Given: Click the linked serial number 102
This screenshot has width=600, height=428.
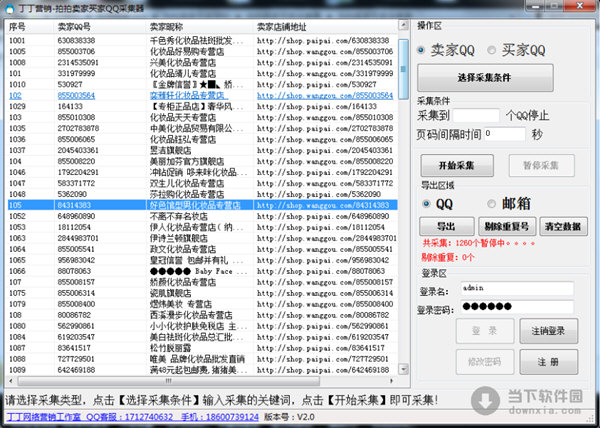Looking at the screenshot, I should tap(15, 96).
